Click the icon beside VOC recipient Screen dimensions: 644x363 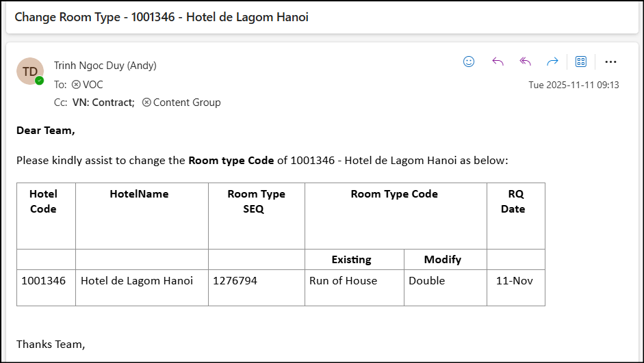[x=76, y=85]
